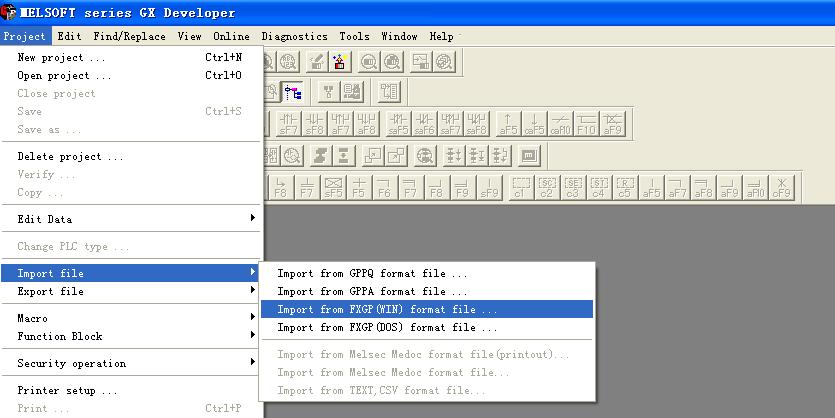Click the cF9 delete line icon
The width and height of the screenshot is (835, 418).
[781, 187]
